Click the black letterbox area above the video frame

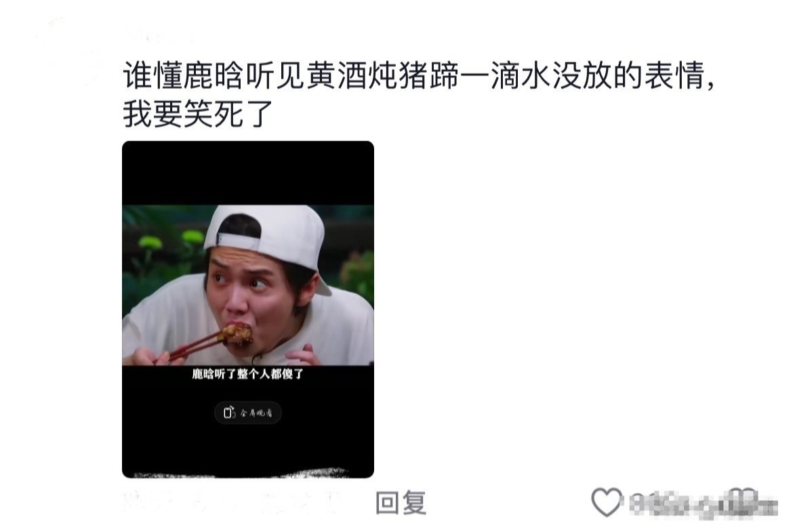click(248, 173)
